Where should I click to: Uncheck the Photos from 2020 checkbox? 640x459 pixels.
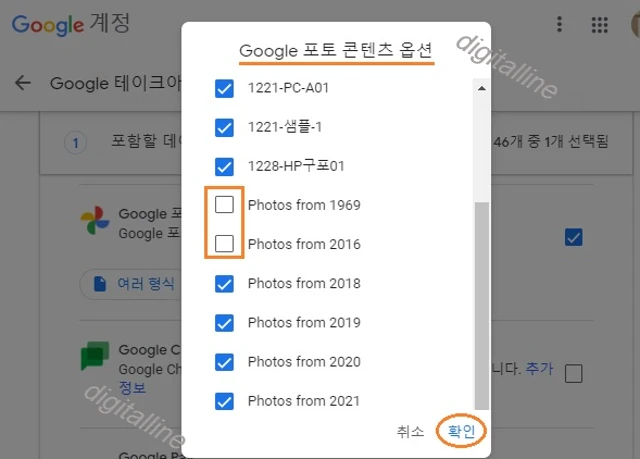[224, 362]
